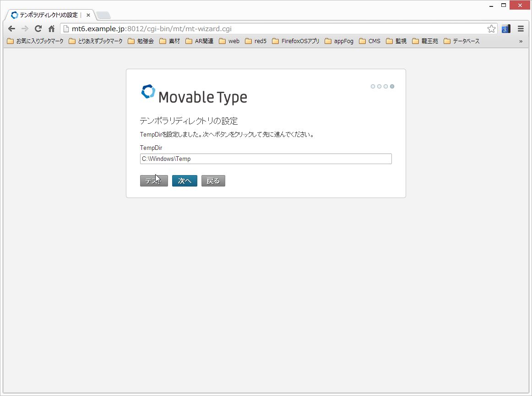Click the TempDir field label

pos(151,148)
